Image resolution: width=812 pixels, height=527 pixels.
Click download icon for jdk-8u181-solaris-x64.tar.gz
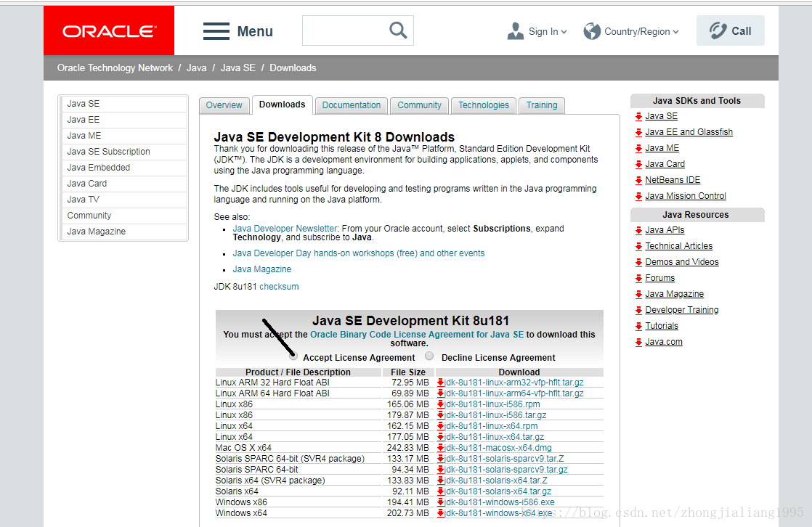pyautogui.click(x=441, y=491)
